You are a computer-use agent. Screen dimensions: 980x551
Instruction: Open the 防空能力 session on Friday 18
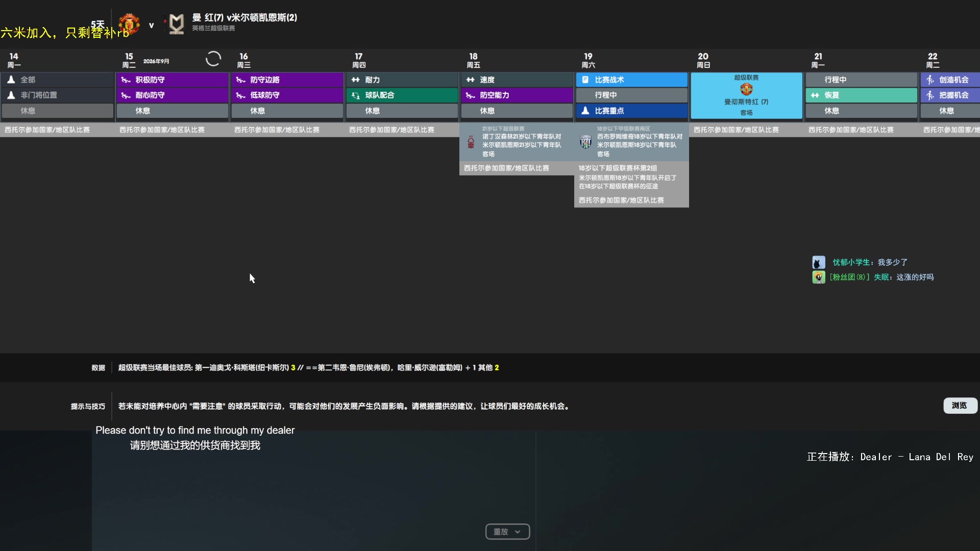517,95
